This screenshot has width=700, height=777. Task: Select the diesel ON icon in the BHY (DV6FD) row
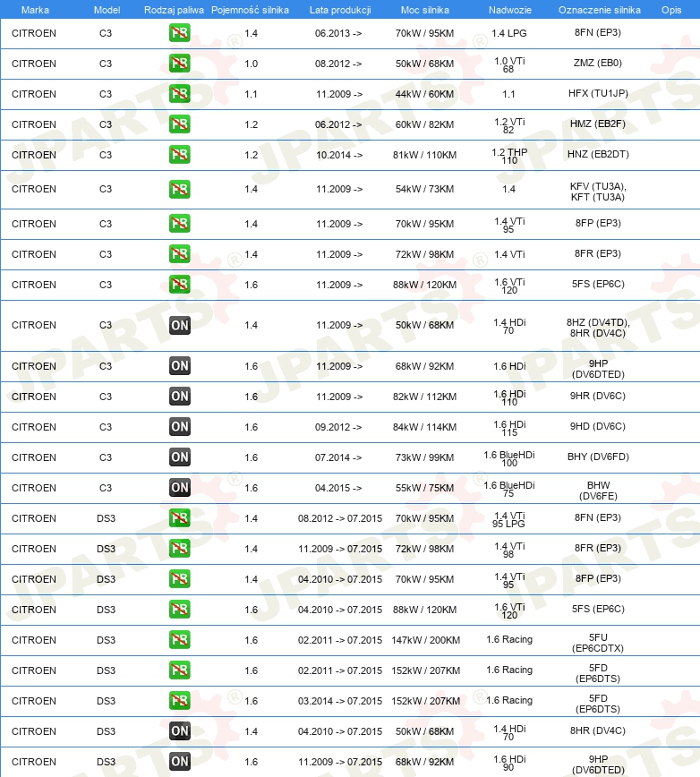(x=179, y=457)
